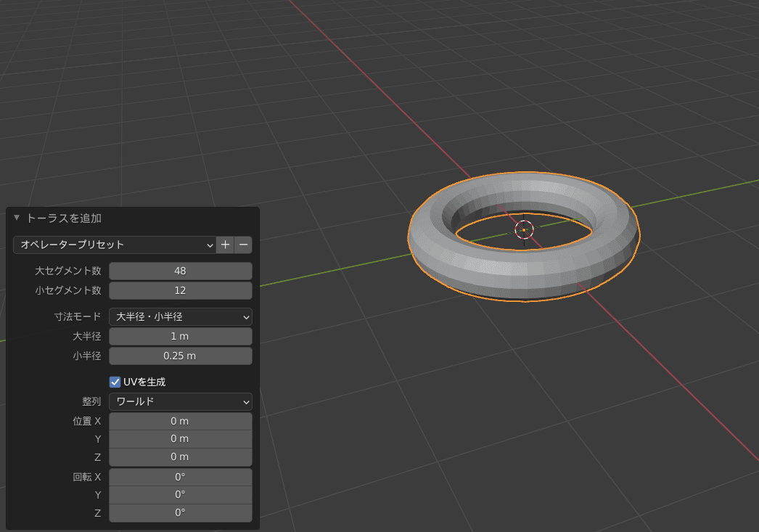
Task: Collapse the トーラスを追加 panel triangle
Action: pyautogui.click(x=17, y=218)
